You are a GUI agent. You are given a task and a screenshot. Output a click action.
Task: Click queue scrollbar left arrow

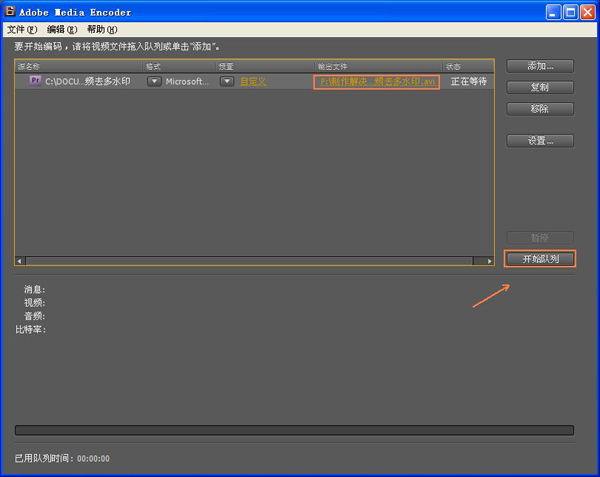pyautogui.click(x=20, y=261)
